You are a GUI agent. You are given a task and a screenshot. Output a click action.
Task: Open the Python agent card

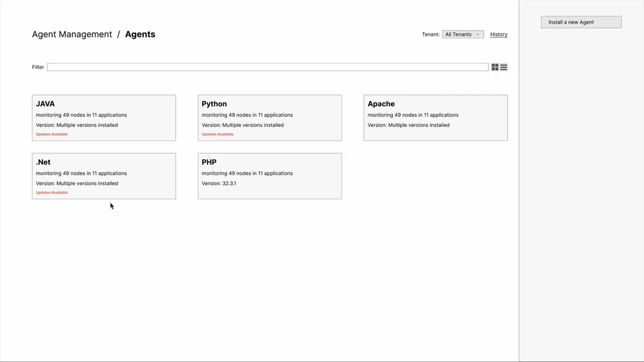point(270,118)
